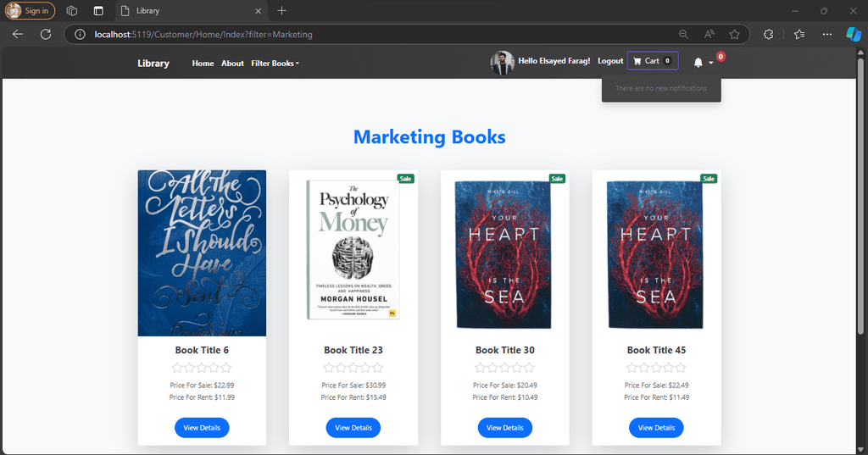Image resolution: width=868 pixels, height=455 pixels.
Task: Rate Book Title 45 five stars
Action: click(681, 368)
